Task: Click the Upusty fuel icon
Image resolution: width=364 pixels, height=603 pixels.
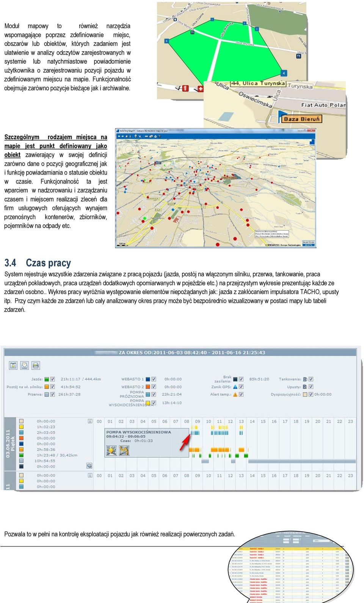Action: point(305,387)
